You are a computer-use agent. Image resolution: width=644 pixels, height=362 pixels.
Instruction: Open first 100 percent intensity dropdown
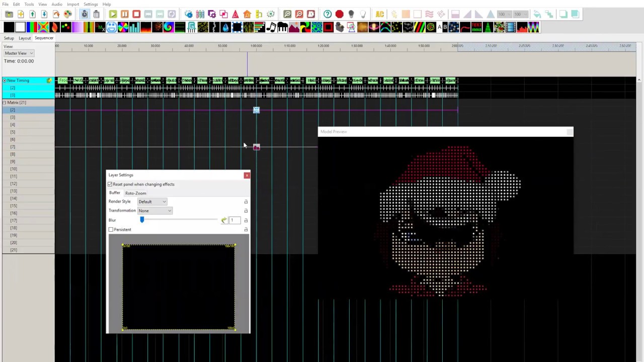(505, 14)
